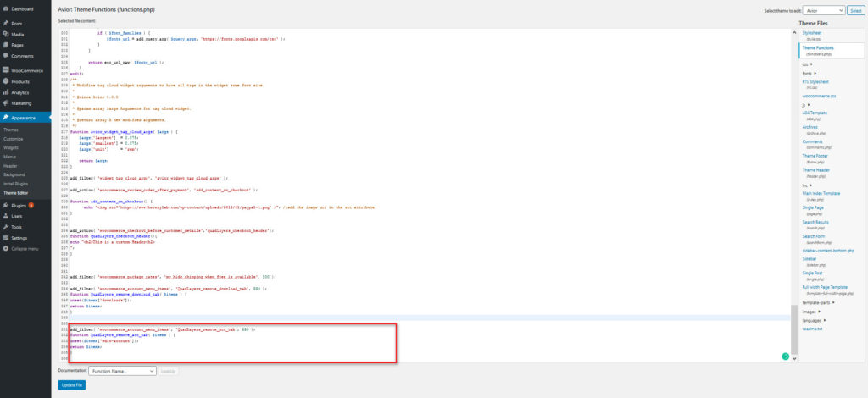Screen dimensions: 868x398
Task: Open the Customize submenu item
Action: [14, 139]
